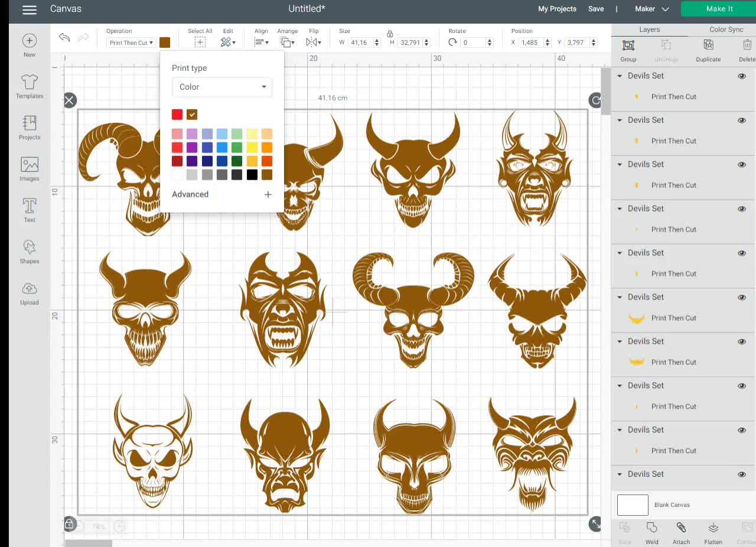Hide the third Devils Set layer
This screenshot has height=547, width=756.
742,165
